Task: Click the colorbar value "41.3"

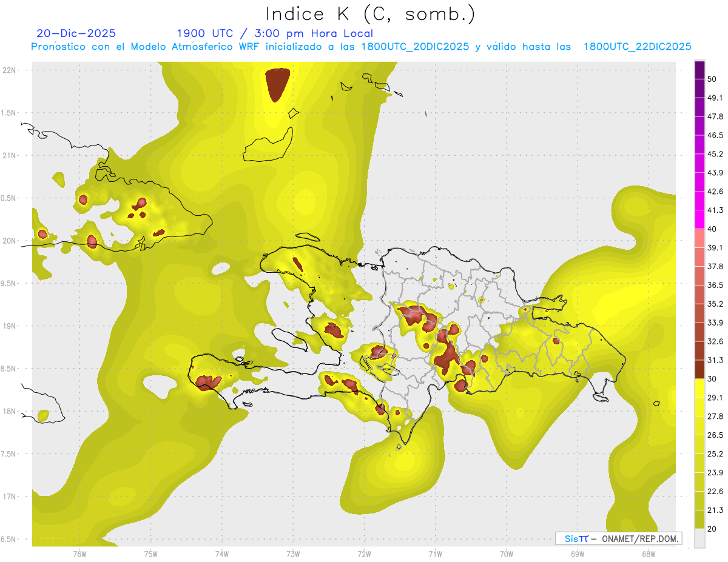Action: [x=715, y=210]
